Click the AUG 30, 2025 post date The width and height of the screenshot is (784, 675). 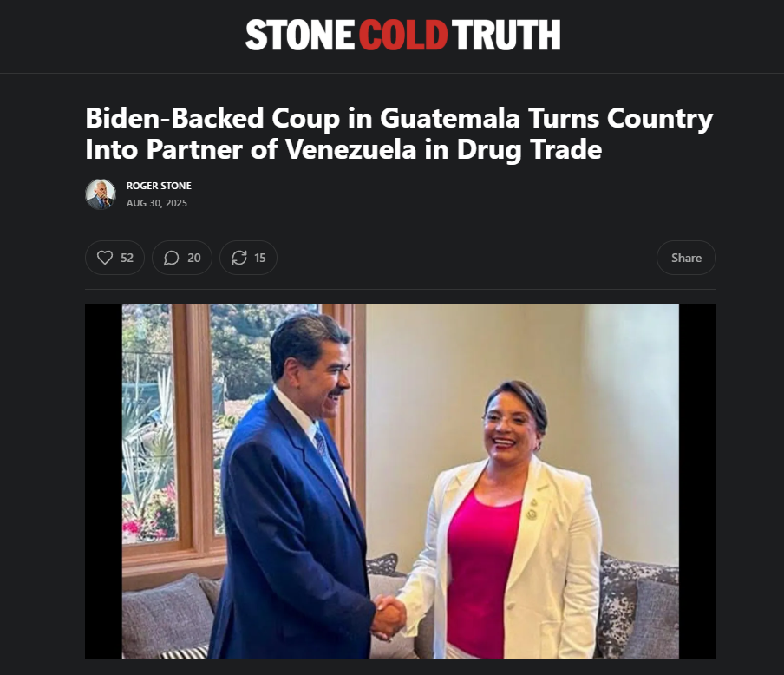[156, 203]
